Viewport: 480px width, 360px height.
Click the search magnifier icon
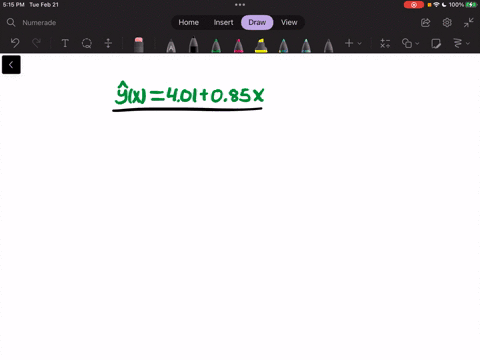pyautogui.click(x=11, y=22)
